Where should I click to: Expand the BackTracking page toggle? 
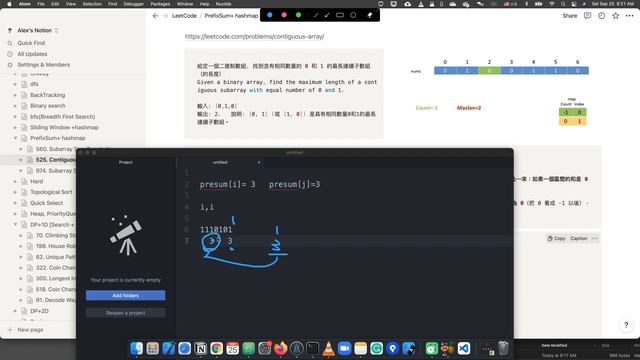pos(16,95)
